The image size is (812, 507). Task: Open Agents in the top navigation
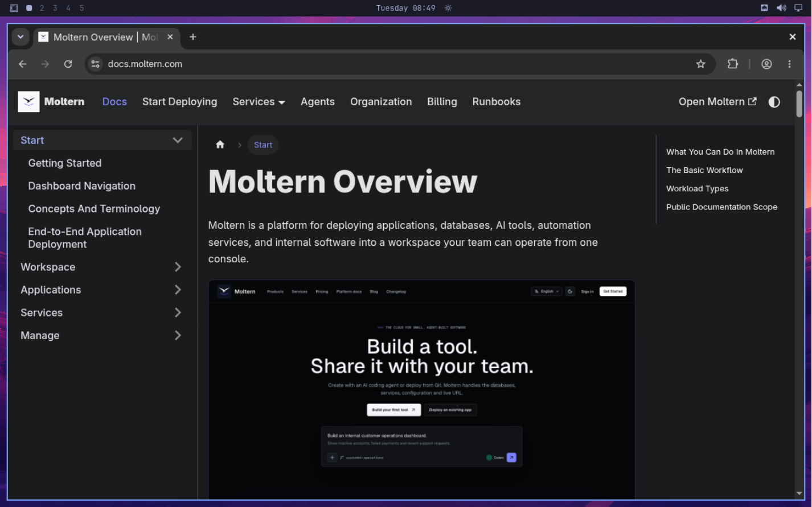tap(318, 102)
